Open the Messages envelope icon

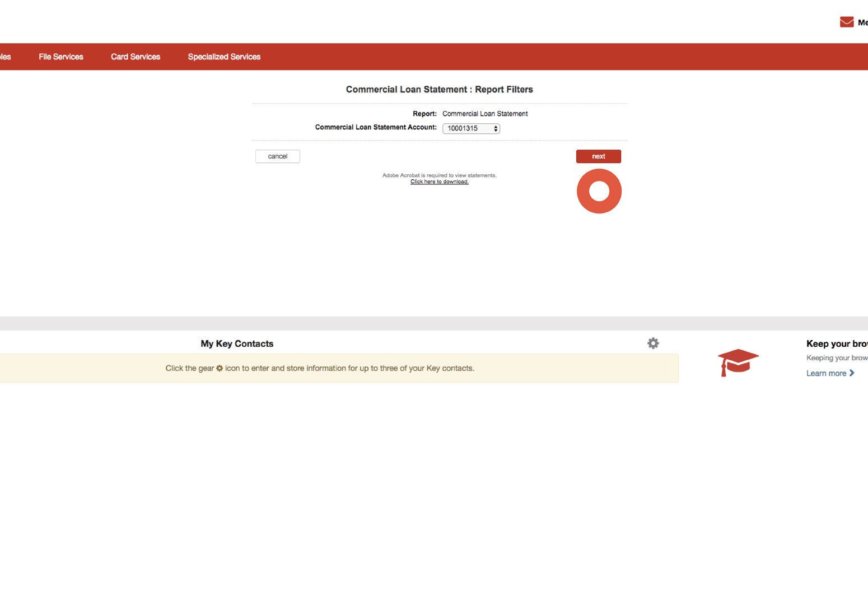click(846, 21)
